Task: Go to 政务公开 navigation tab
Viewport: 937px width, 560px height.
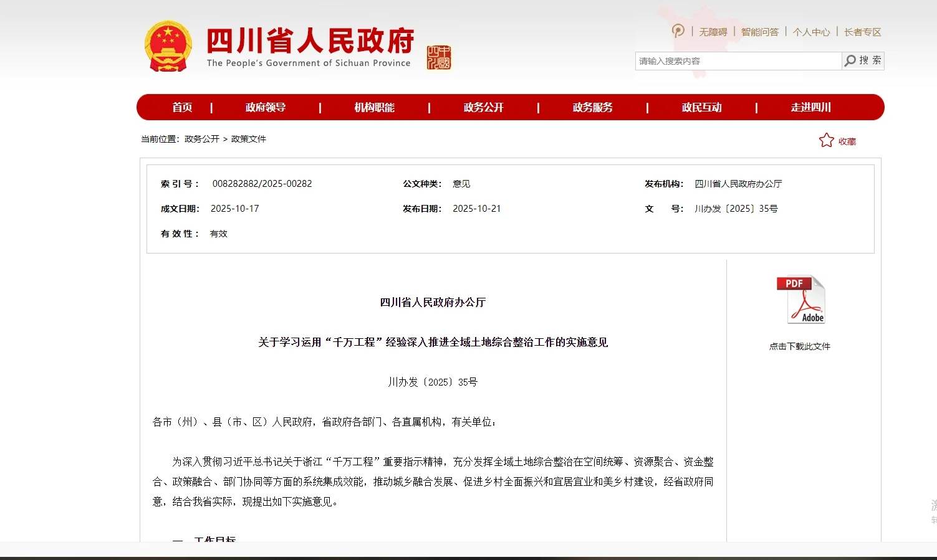Action: pyautogui.click(x=483, y=107)
